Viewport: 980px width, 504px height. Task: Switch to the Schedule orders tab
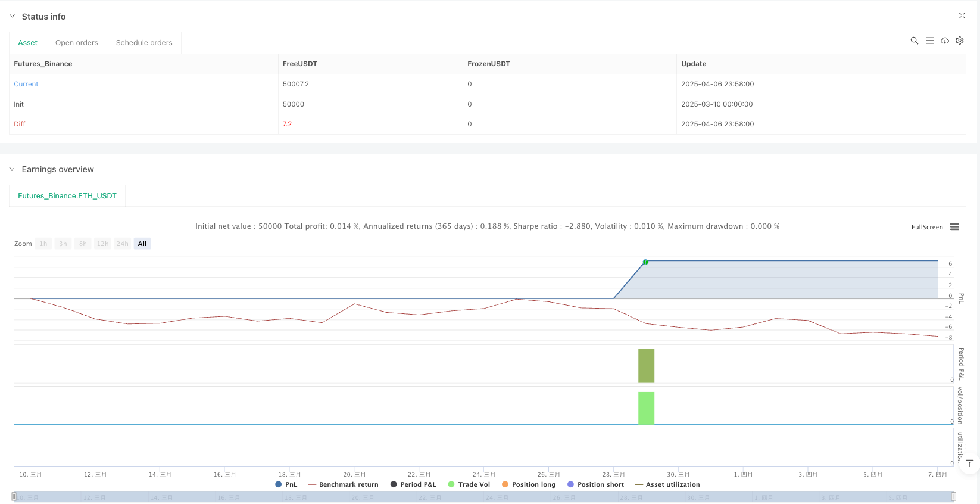[x=144, y=43]
